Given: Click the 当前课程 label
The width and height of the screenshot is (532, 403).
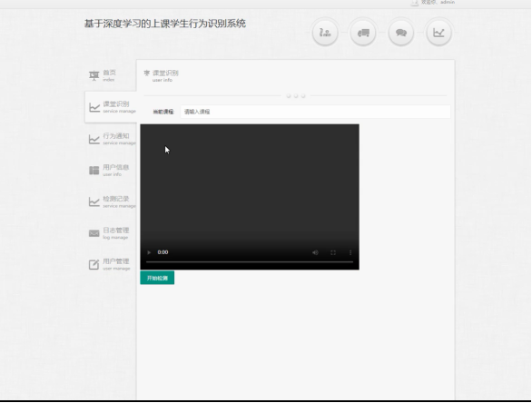Looking at the screenshot, I should click(x=163, y=112).
